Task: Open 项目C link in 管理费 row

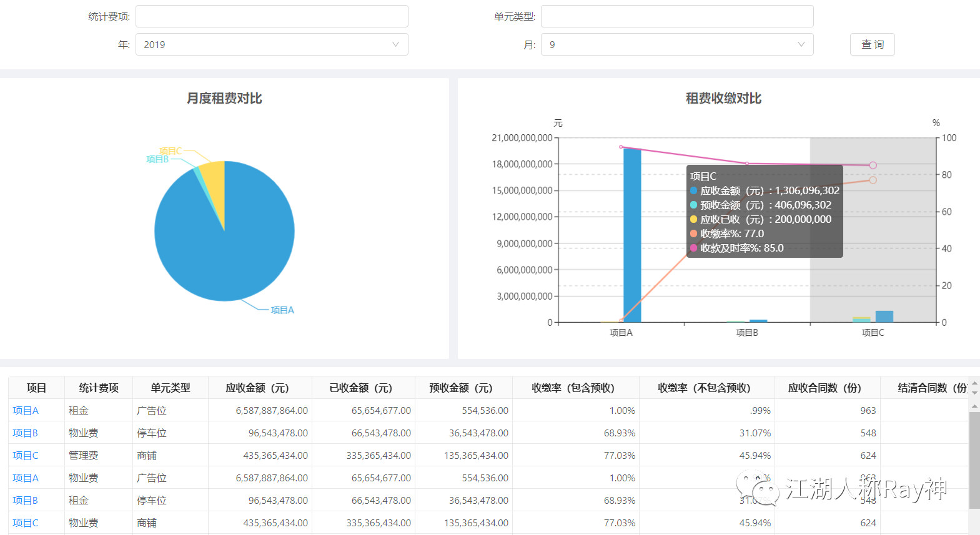Action: [26, 455]
